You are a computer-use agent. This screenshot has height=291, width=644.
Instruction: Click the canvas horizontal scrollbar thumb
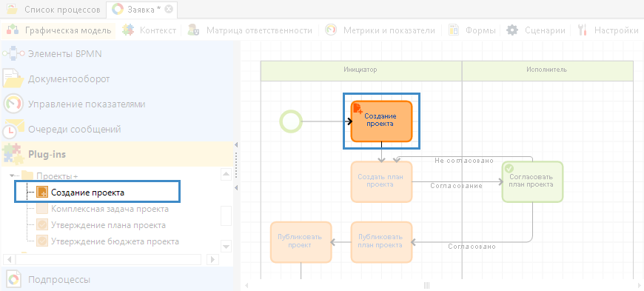(426, 285)
